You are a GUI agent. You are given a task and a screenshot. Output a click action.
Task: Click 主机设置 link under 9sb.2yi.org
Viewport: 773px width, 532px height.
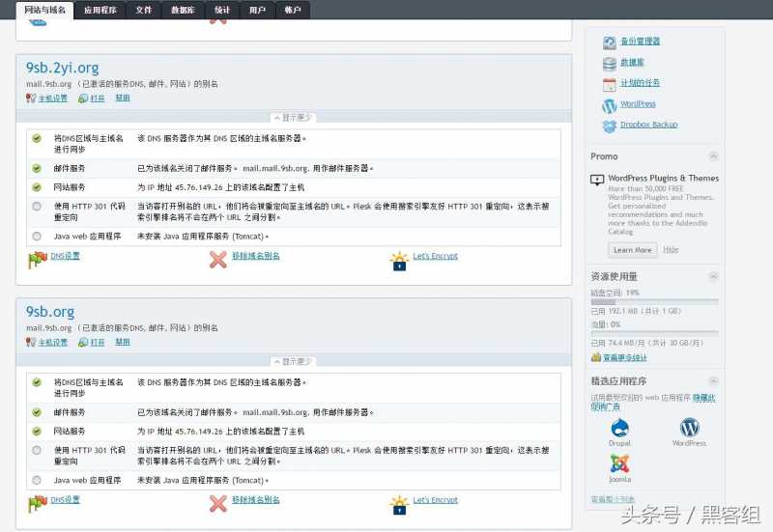tap(53, 98)
